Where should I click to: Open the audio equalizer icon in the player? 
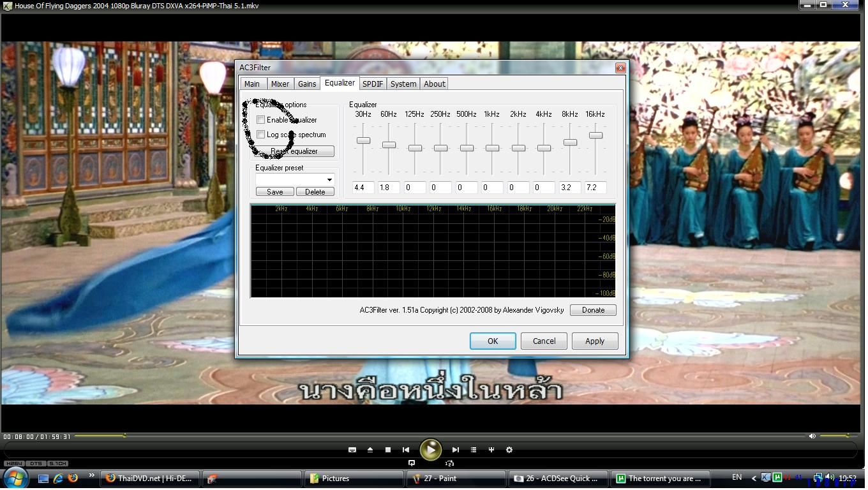click(x=491, y=450)
